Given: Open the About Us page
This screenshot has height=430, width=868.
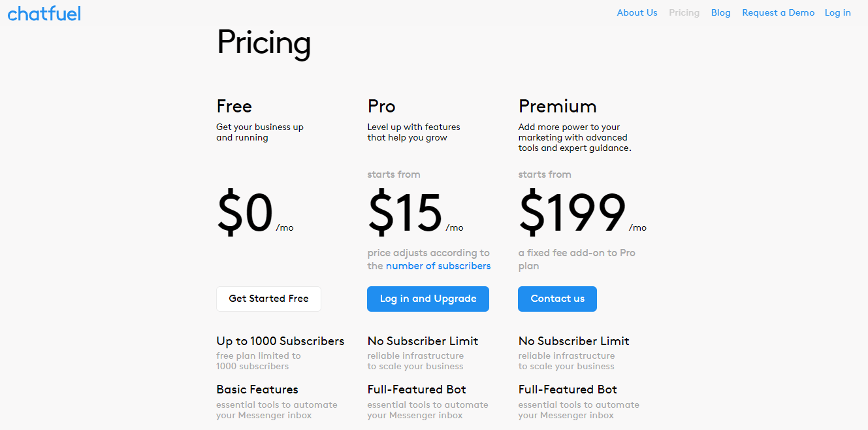Looking at the screenshot, I should 637,12.
